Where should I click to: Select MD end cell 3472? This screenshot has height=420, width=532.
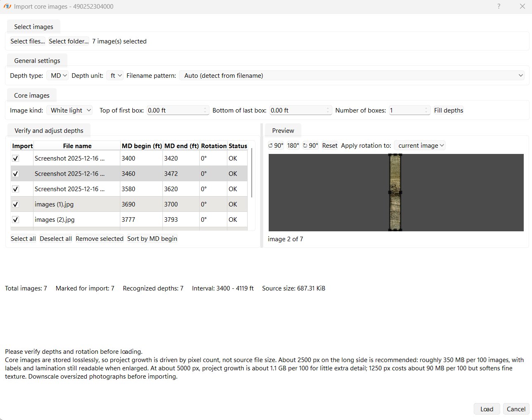181,173
